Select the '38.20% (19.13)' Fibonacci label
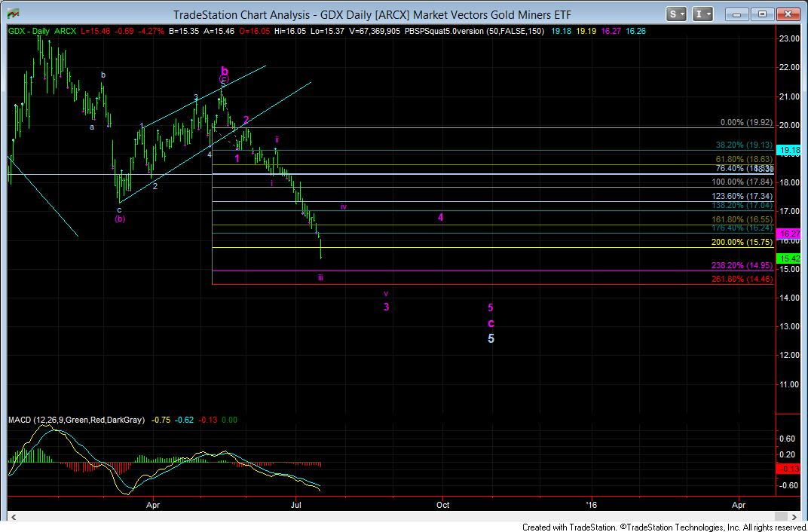Image resolution: width=808 pixels, height=532 pixels. (x=744, y=145)
